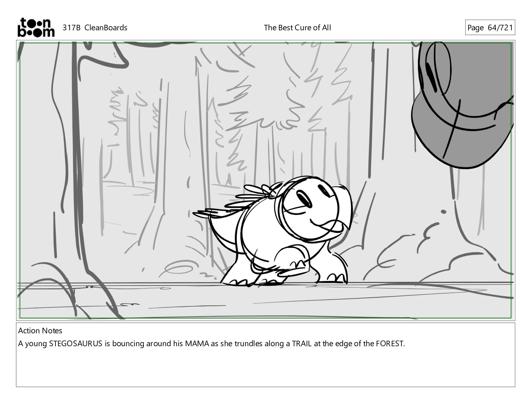532x411 pixels.
Task: Click the storyboard panel with the young stegosaurus
Action: pyautogui.click(x=266, y=180)
